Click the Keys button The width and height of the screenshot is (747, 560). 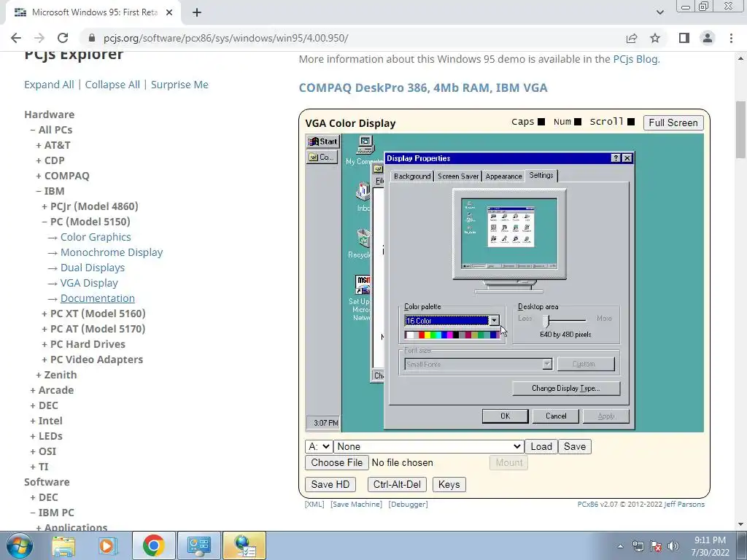point(449,484)
